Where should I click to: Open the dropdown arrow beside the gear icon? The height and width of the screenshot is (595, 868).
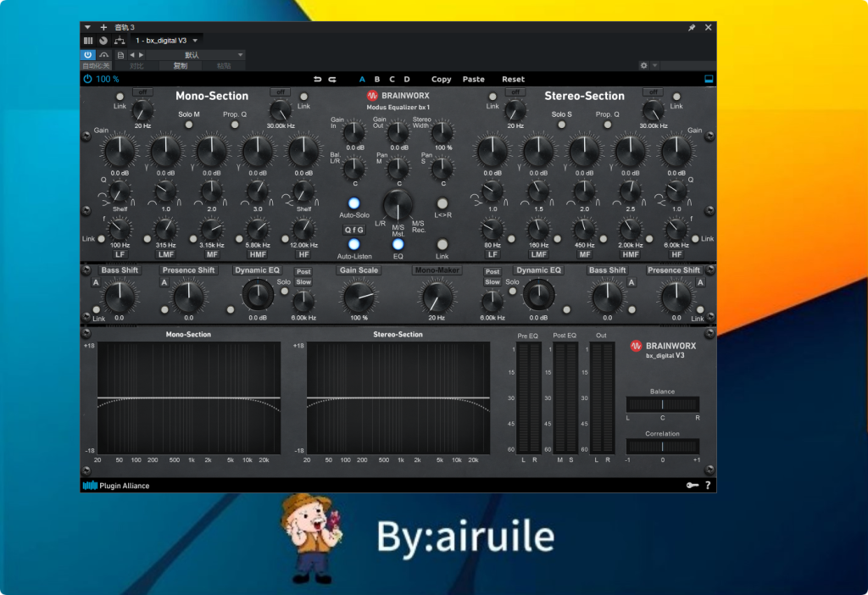click(x=655, y=65)
